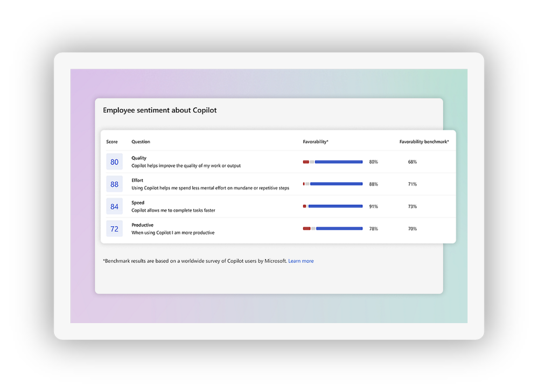
Task: Select the Effort question title
Action: point(137,180)
